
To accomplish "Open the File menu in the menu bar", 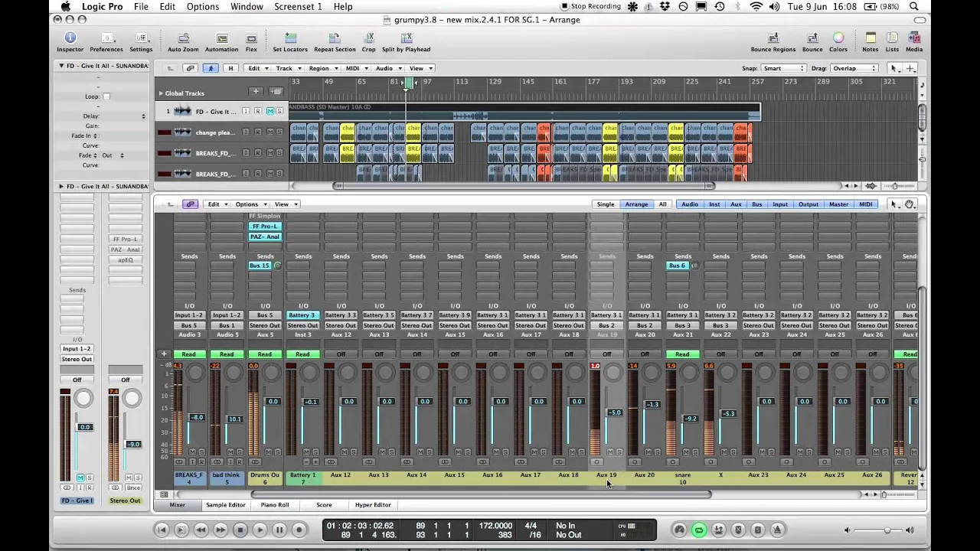I will click(x=141, y=6).
